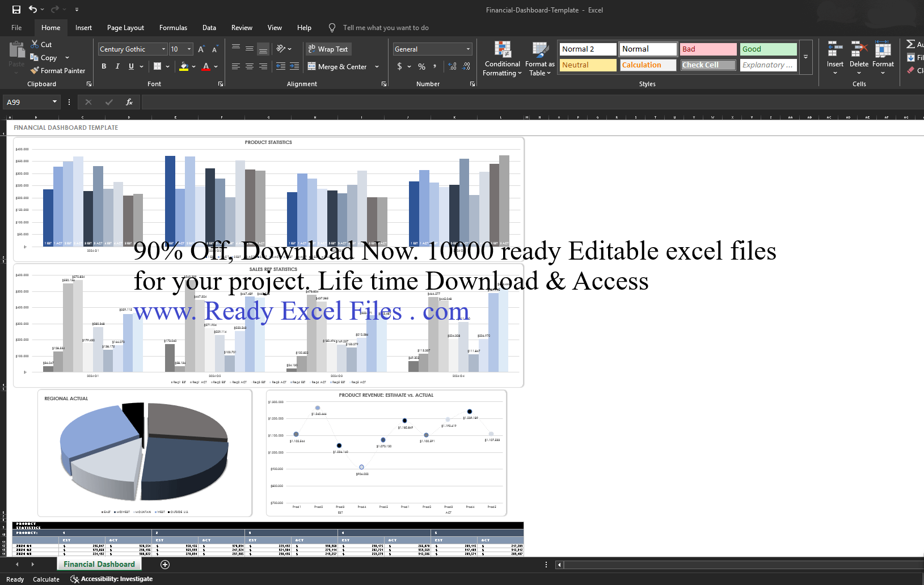The image size is (924, 585).
Task: Open Format as Table menu
Action: coord(539,58)
